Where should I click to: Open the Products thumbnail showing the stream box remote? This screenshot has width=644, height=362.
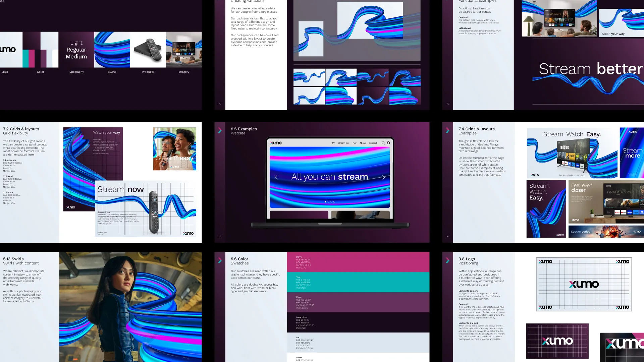point(148,50)
